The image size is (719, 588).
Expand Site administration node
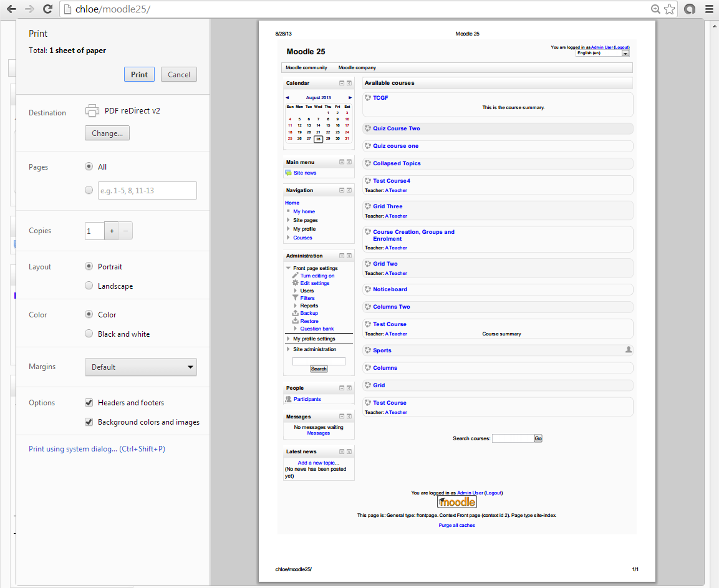point(288,350)
